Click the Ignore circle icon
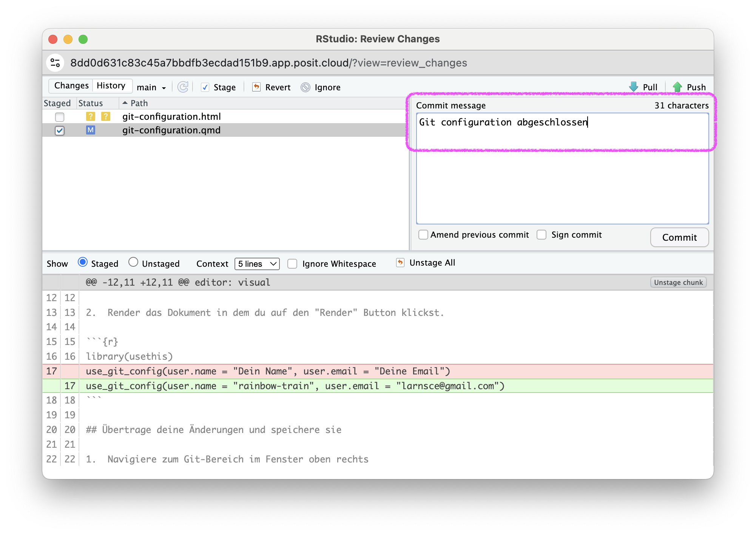The width and height of the screenshot is (756, 535). tap(305, 87)
